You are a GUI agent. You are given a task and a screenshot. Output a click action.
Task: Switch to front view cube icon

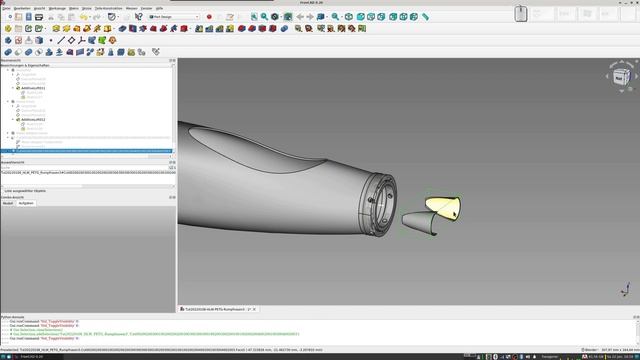[x=360, y=17]
